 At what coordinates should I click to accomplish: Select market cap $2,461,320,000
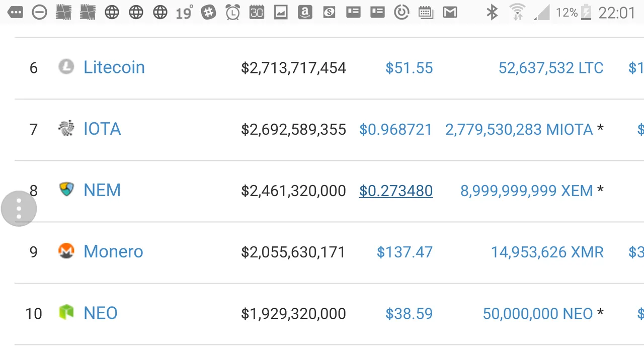(x=293, y=191)
